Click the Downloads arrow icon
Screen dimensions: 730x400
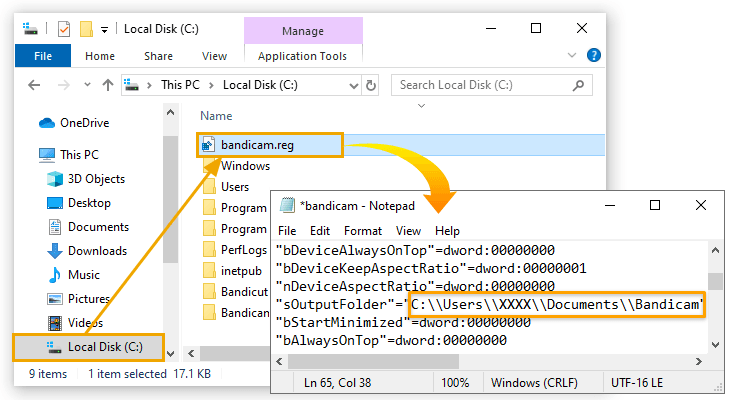[55, 251]
